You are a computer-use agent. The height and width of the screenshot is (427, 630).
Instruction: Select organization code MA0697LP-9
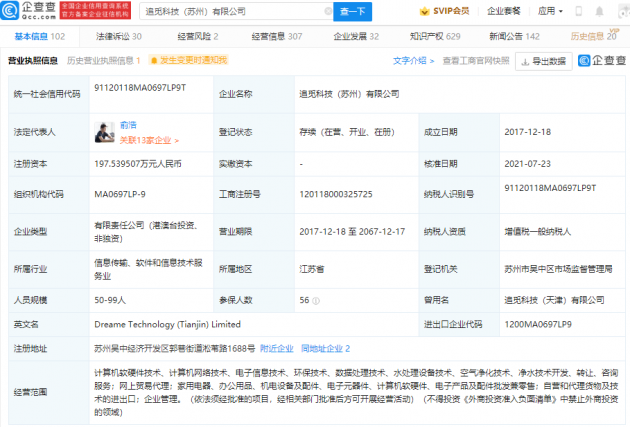pyautogui.click(x=120, y=194)
